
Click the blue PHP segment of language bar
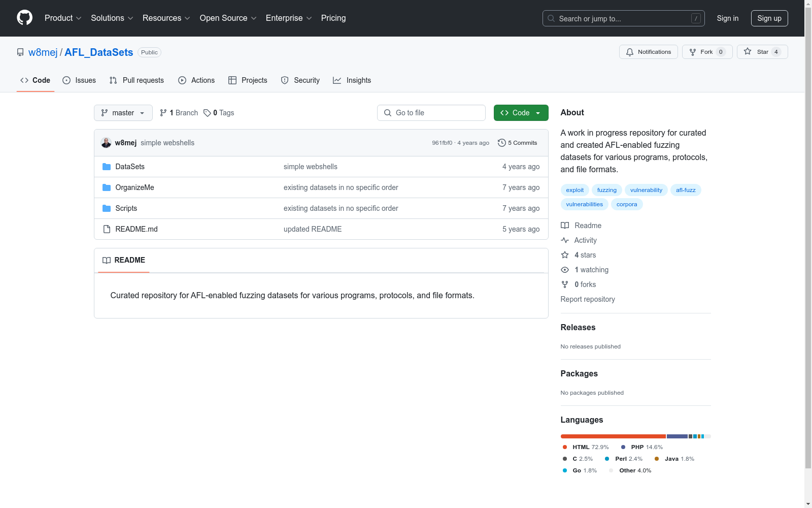click(677, 436)
